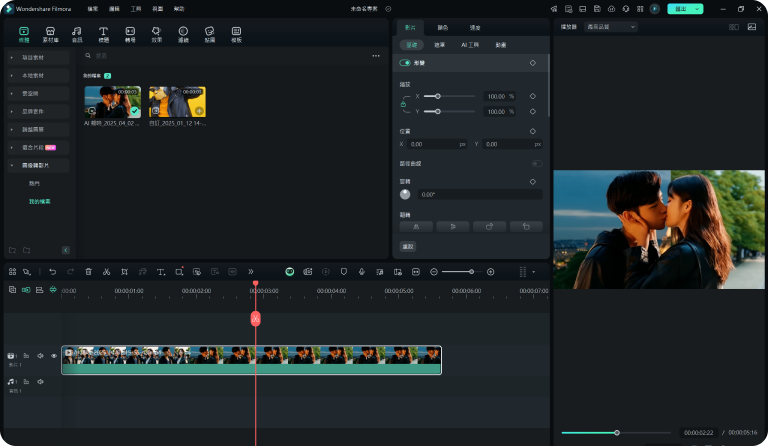
Task: Add keyframe for Scale X
Action: tap(533, 96)
